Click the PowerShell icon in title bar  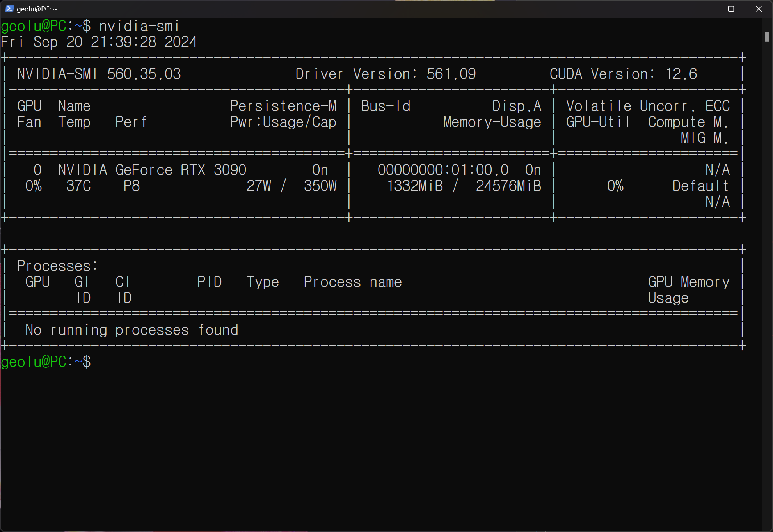(9, 9)
